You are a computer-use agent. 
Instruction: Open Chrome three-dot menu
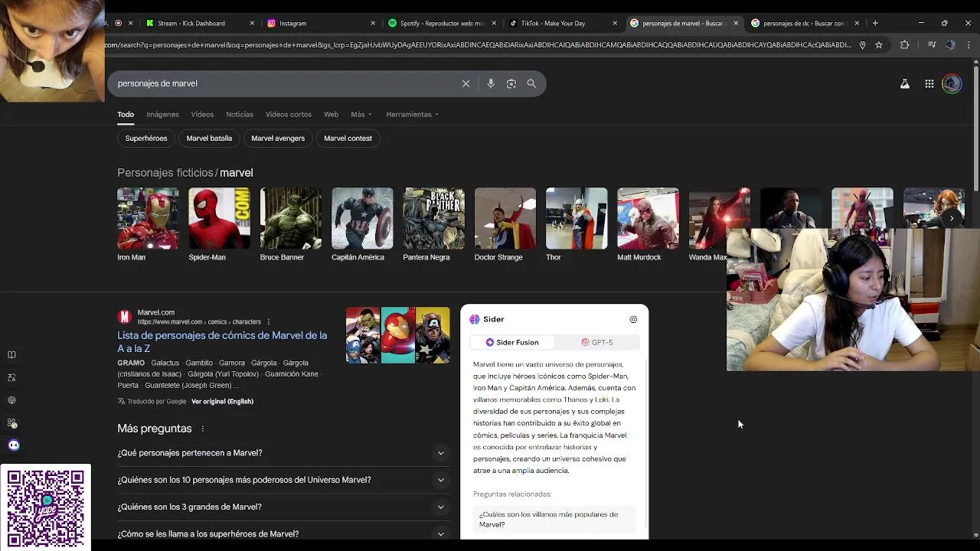[x=969, y=45]
